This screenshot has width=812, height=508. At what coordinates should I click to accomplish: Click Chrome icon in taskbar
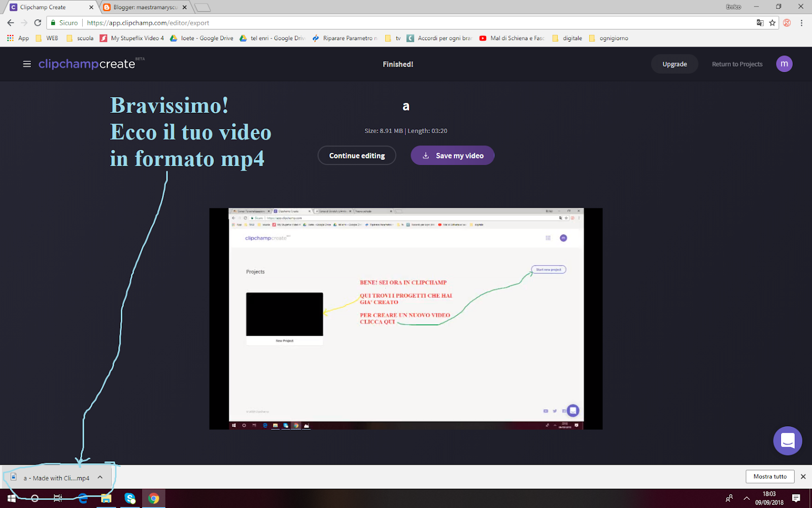point(153,498)
